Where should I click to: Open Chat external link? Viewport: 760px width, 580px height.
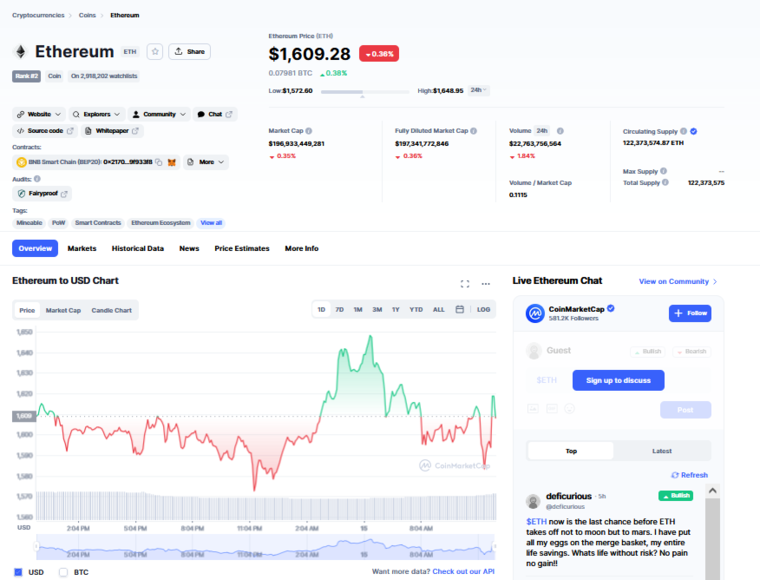tap(215, 114)
